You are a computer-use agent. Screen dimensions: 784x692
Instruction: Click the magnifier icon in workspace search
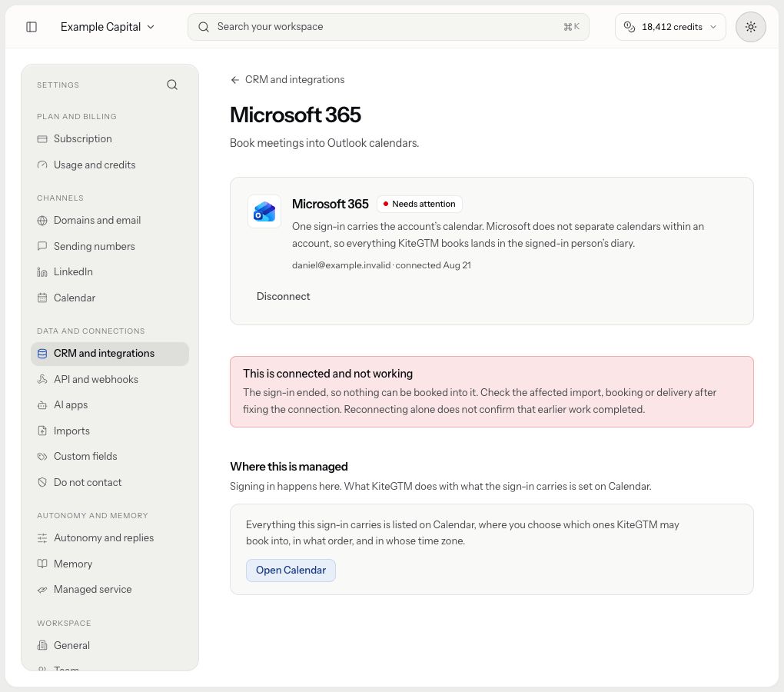coord(204,27)
